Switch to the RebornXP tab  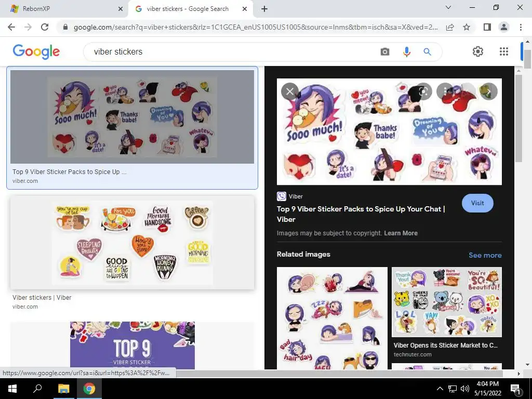pos(64,9)
